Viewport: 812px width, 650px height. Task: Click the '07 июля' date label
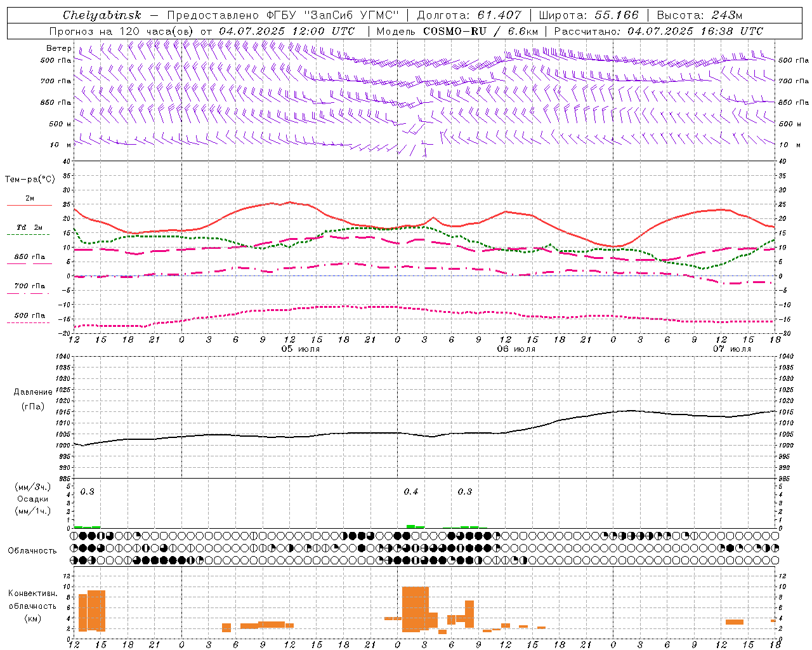pyautogui.click(x=731, y=349)
